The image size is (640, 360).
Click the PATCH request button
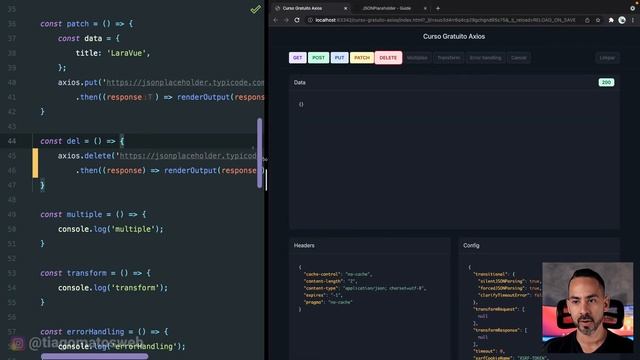362,58
